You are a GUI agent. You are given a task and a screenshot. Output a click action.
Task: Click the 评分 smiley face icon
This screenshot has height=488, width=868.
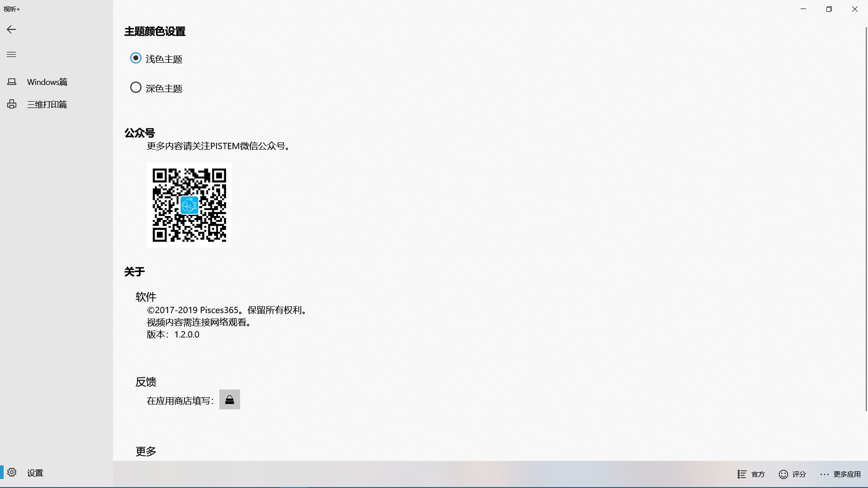(x=783, y=474)
